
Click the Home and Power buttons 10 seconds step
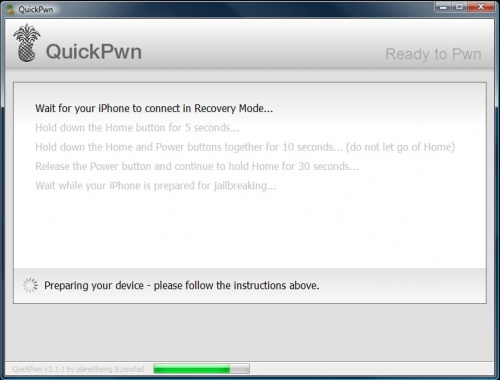pyautogui.click(x=245, y=147)
